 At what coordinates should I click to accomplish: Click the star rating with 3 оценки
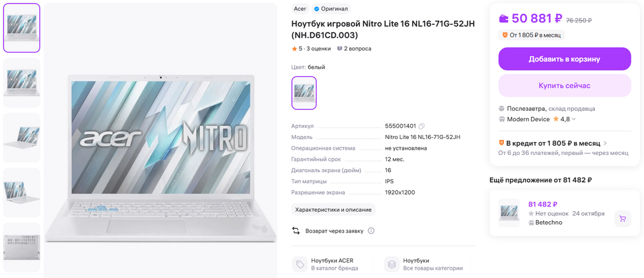311,49
